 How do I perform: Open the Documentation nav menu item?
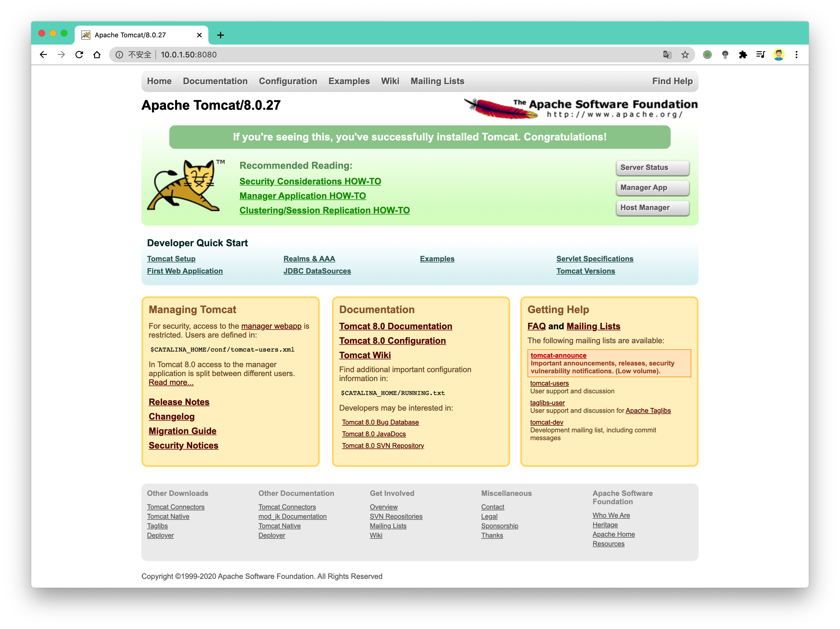pos(215,81)
